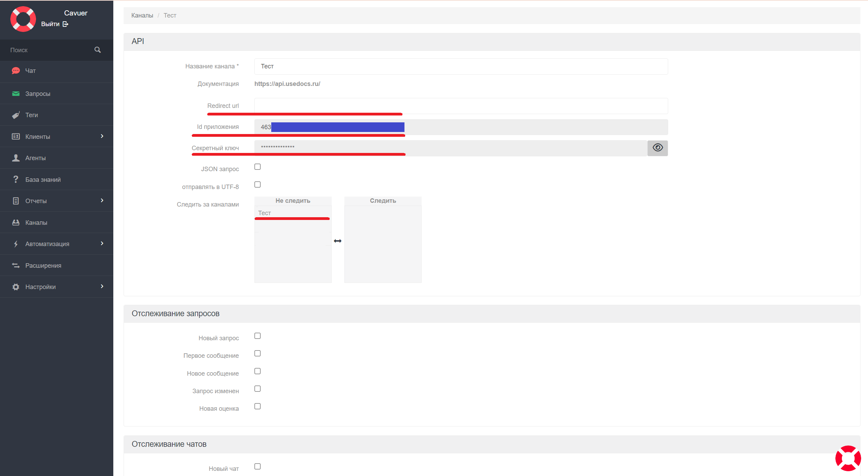Enable the Новый запрос notification checkbox
868x476 pixels.
pyautogui.click(x=257, y=336)
